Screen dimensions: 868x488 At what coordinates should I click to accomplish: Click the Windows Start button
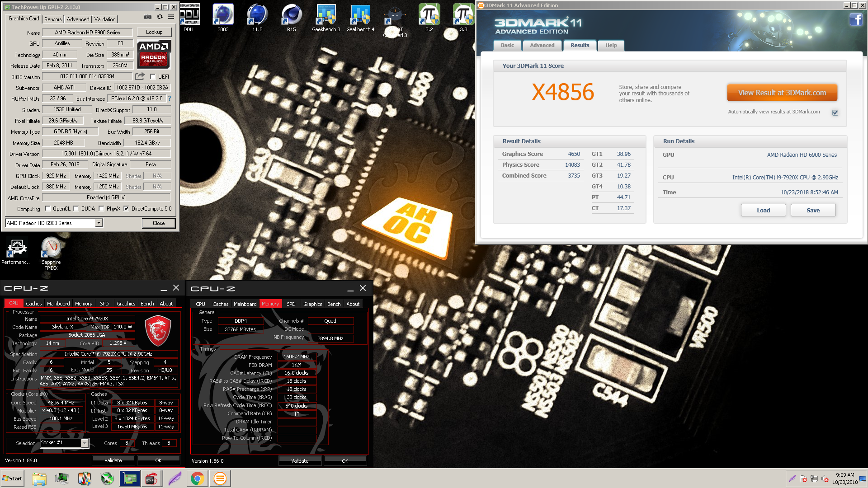[13, 479]
